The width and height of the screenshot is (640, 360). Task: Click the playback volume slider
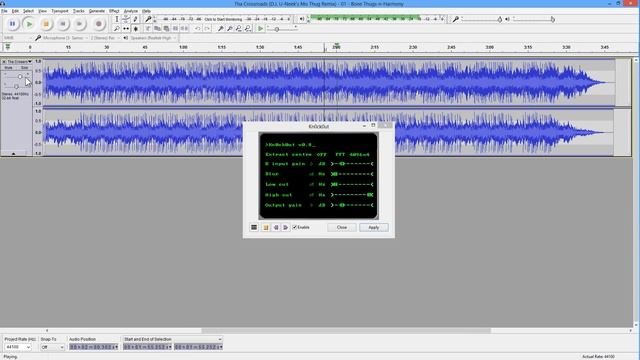click(x=533, y=19)
